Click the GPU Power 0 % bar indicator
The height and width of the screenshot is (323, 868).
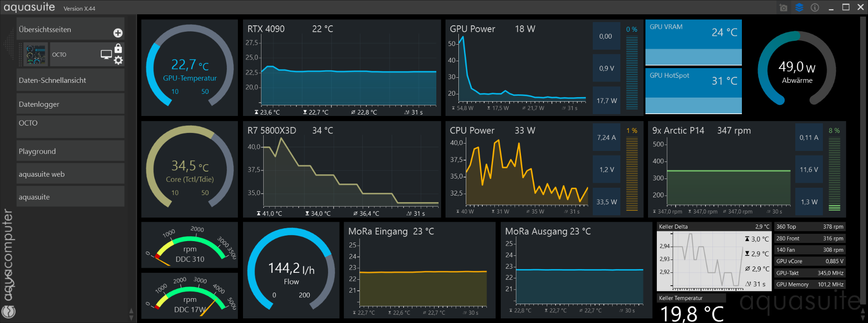tap(632, 68)
